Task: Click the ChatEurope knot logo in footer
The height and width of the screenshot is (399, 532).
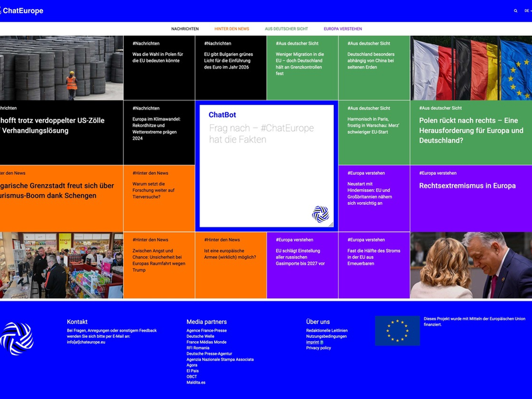Action: click(x=17, y=338)
